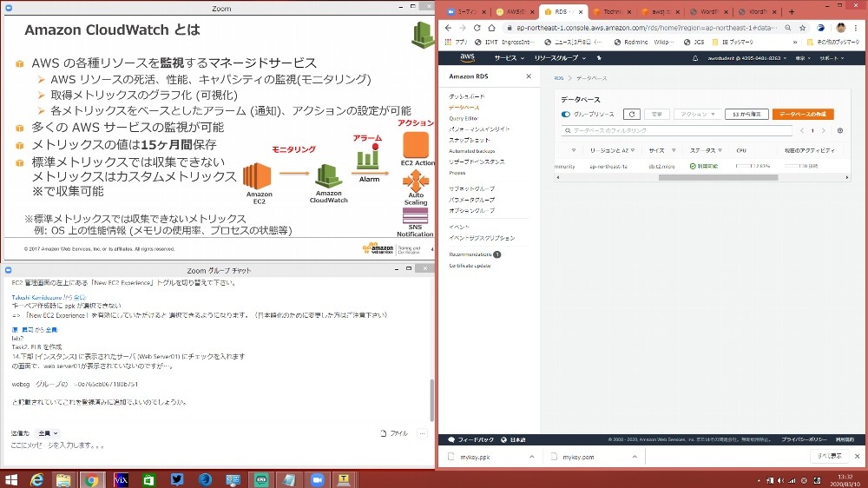The image size is (868, 488).
Task: Click the pin star in AWS navbar
Action: [x=599, y=58]
